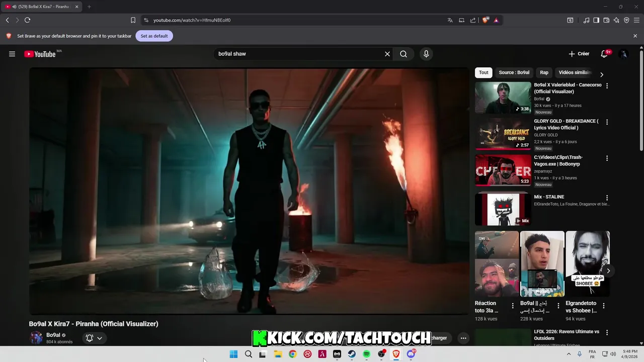Open File Explorer from taskbar
The width and height of the screenshot is (644, 362).
[x=278, y=354]
